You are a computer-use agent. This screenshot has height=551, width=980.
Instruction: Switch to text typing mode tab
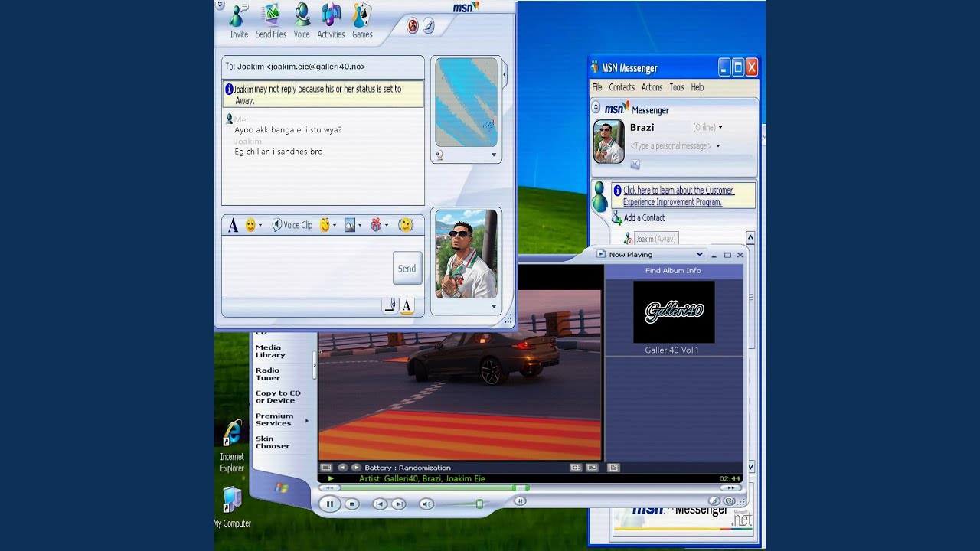(407, 306)
